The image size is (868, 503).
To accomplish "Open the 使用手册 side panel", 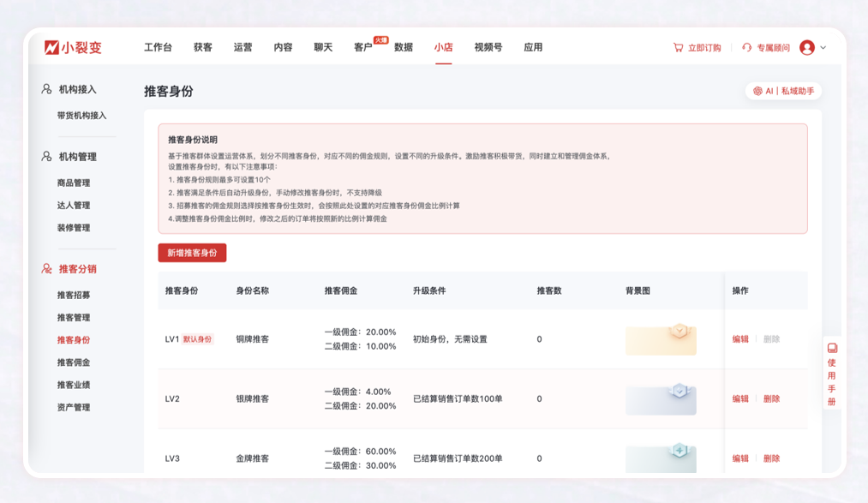I will tap(831, 374).
